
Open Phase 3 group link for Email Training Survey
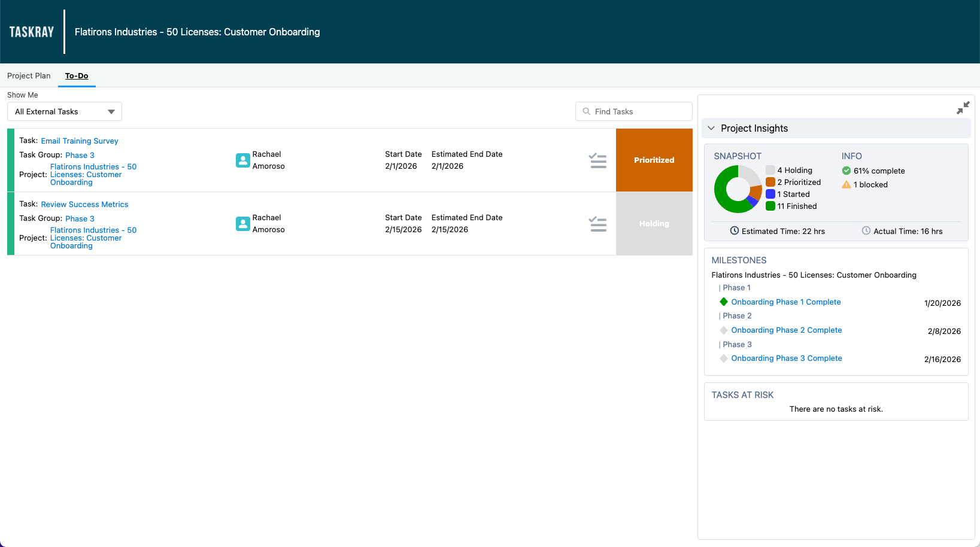[x=80, y=155]
